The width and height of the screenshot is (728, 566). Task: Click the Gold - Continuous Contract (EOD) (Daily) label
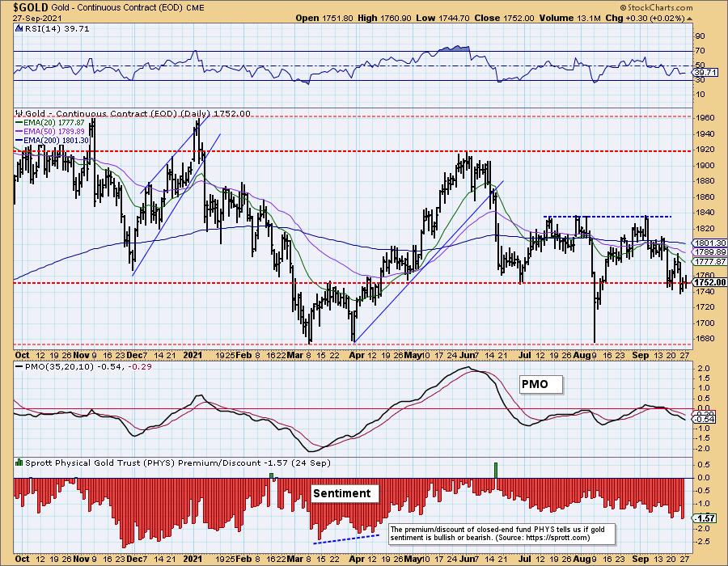[x=138, y=113]
